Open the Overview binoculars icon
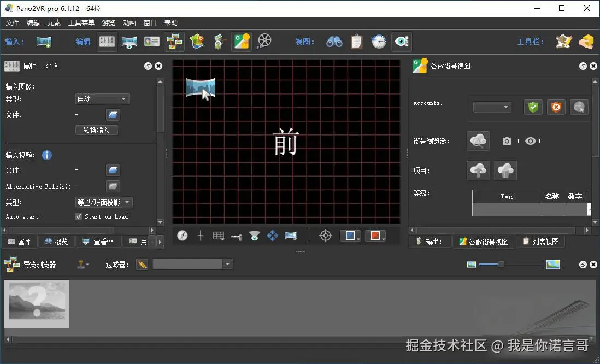The width and height of the screenshot is (600, 364). tap(334, 42)
